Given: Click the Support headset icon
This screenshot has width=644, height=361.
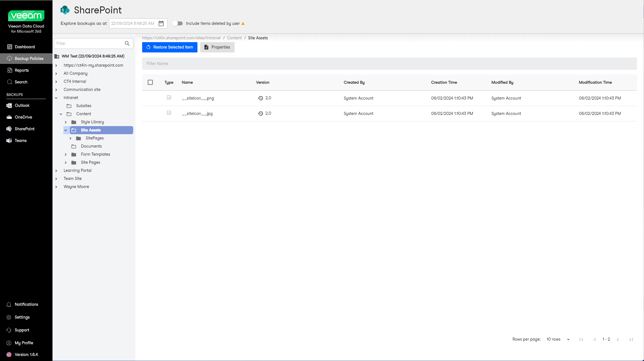Looking at the screenshot, I should 9,330.
